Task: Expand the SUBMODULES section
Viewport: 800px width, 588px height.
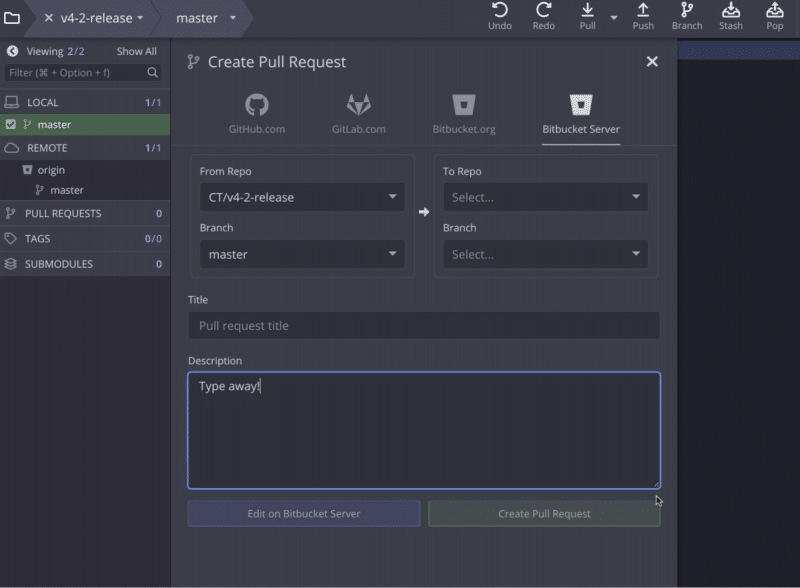Action: [x=85, y=264]
